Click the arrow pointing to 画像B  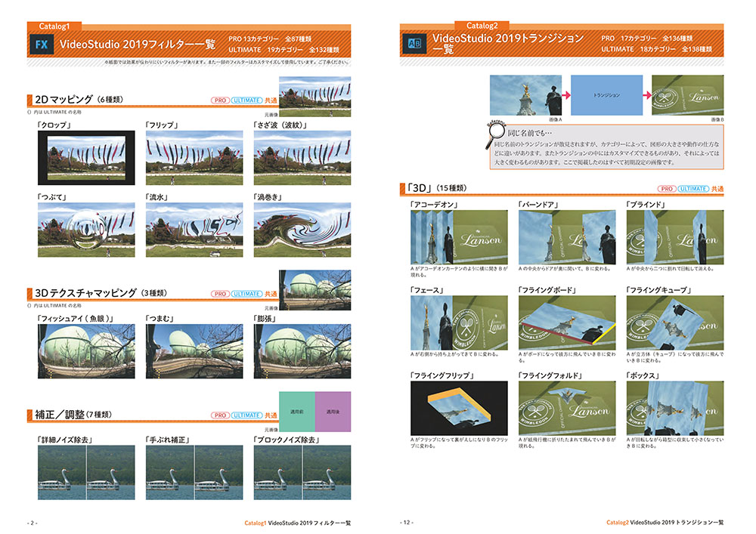tap(647, 95)
